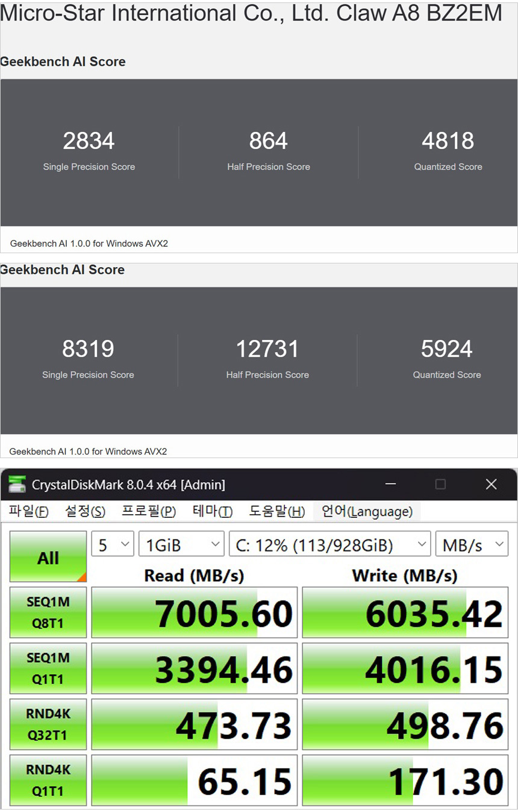This screenshot has height=812, width=518.
Task: Run the SEQ1M Q8T1 test button
Action: coord(48,612)
